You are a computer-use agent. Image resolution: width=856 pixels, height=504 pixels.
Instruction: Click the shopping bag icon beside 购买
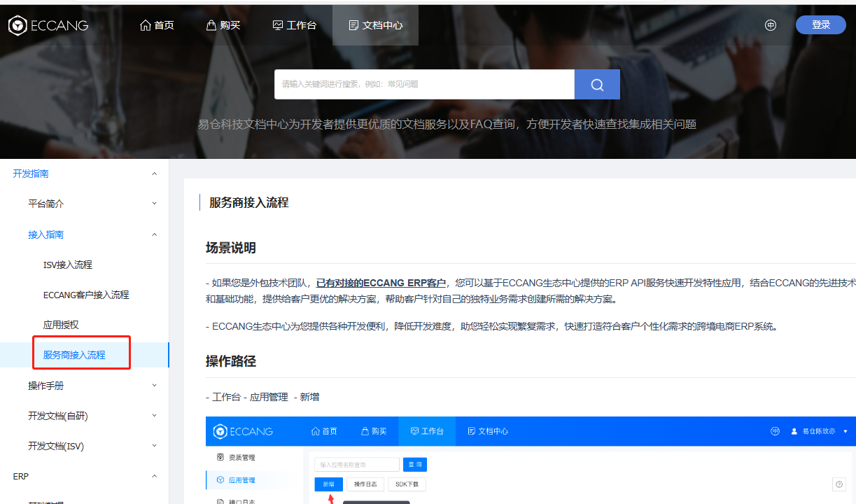click(x=211, y=25)
